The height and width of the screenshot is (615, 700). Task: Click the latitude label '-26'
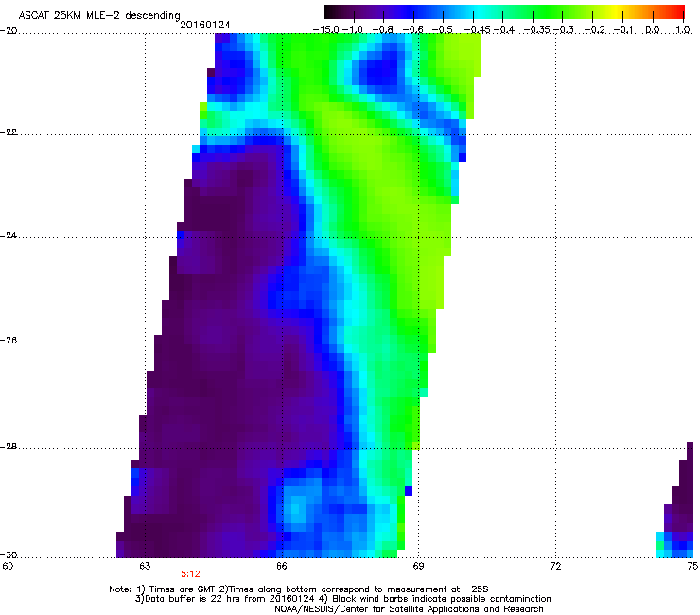(9, 341)
